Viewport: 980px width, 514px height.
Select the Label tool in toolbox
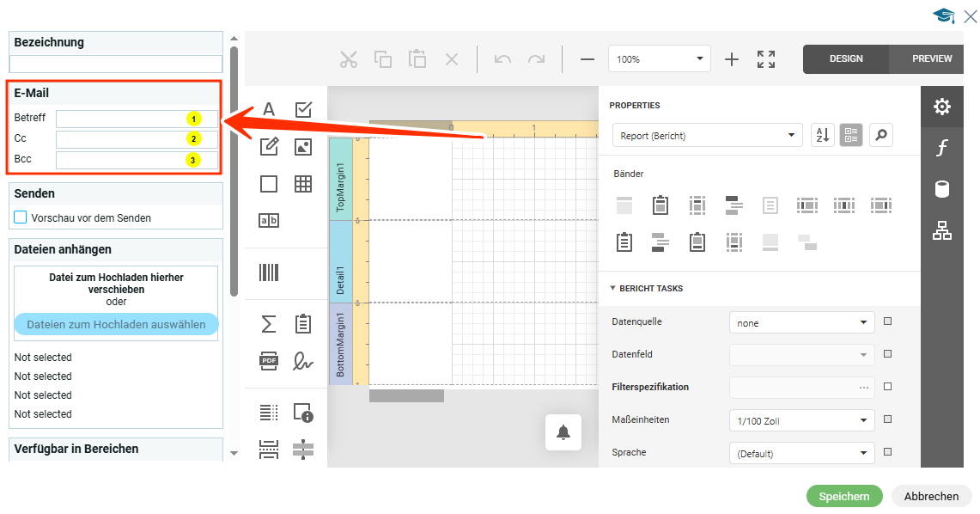(x=269, y=109)
